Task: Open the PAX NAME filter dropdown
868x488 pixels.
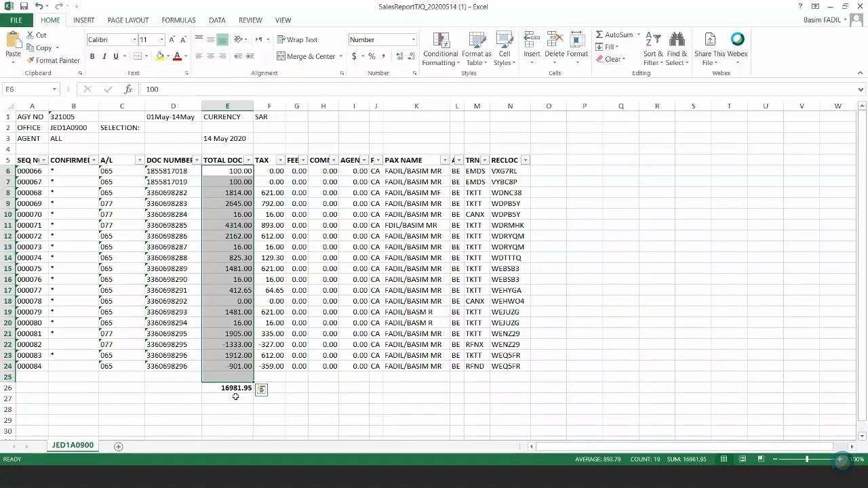Action: pyautogui.click(x=445, y=160)
